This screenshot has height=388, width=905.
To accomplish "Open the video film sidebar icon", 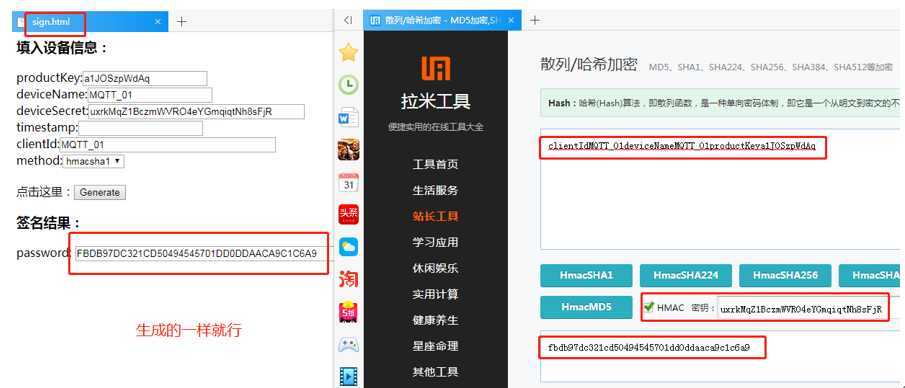I will [x=348, y=376].
